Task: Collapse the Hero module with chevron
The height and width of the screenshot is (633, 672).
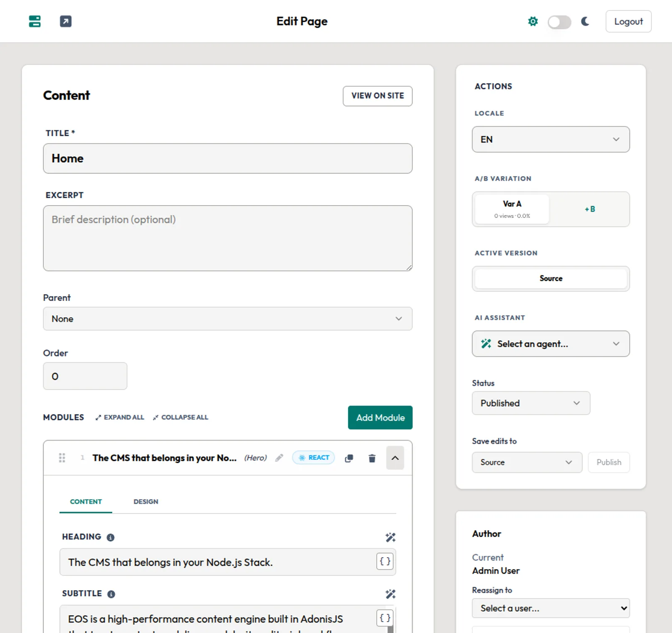Action: pos(395,458)
